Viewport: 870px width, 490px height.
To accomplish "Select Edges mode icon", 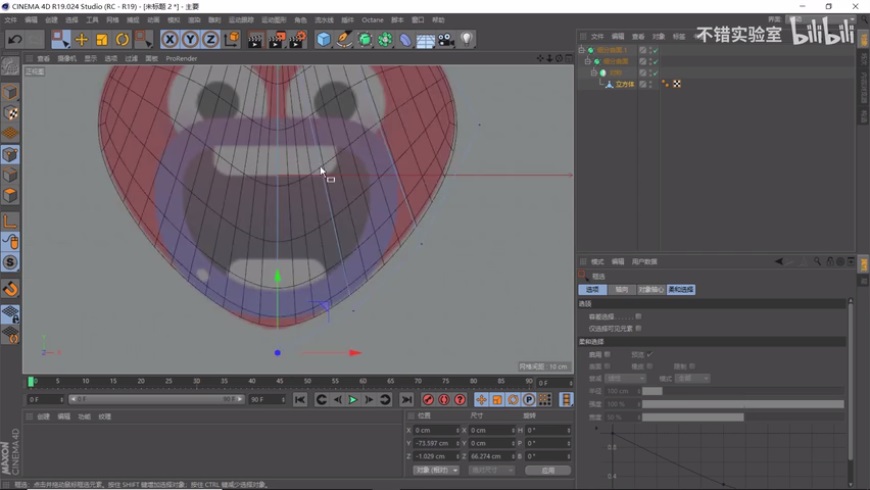I will point(10,175).
